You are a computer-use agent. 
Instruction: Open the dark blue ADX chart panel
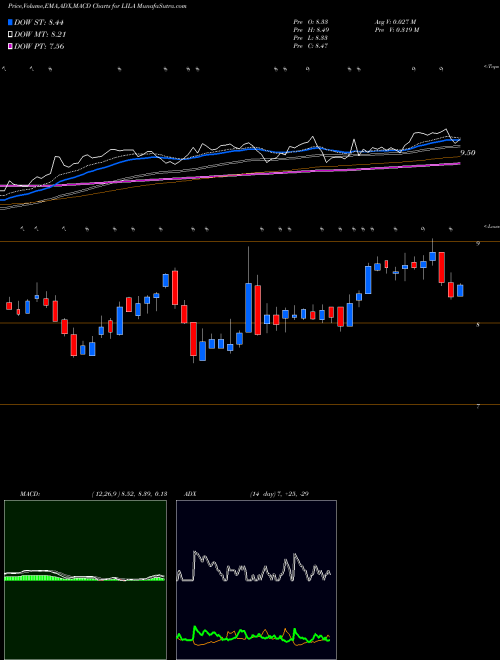click(256, 580)
